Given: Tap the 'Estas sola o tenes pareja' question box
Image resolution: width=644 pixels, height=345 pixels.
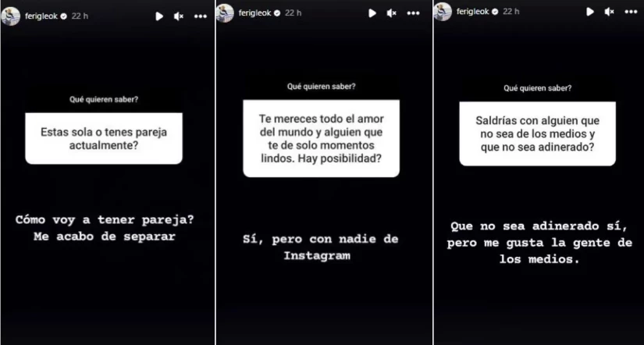Looking at the screenshot, I should (104, 139).
